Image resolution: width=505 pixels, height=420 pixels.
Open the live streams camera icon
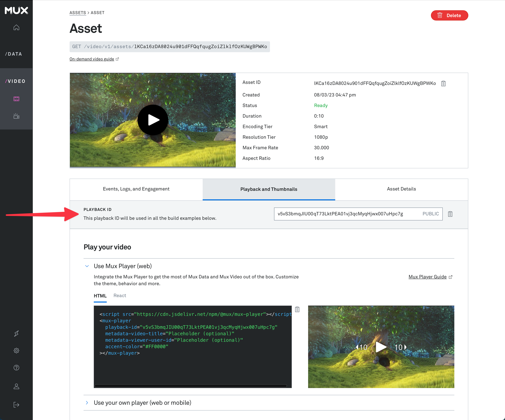point(16,116)
